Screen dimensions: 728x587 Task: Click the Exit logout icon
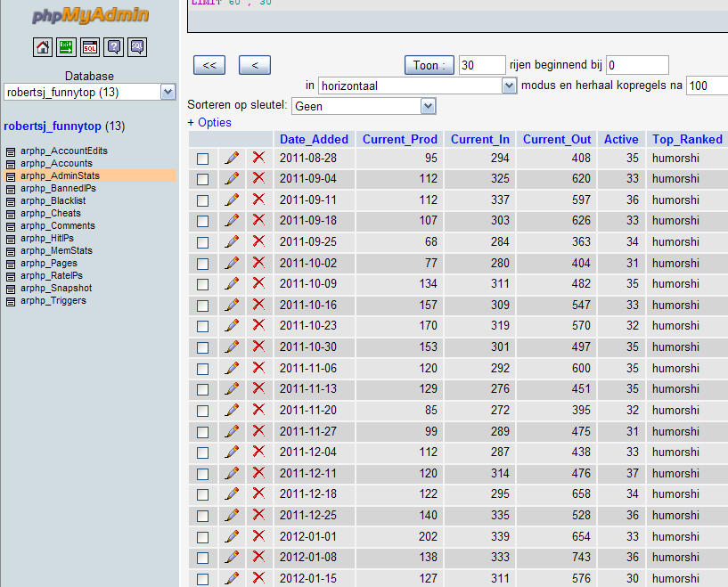pyautogui.click(x=66, y=47)
